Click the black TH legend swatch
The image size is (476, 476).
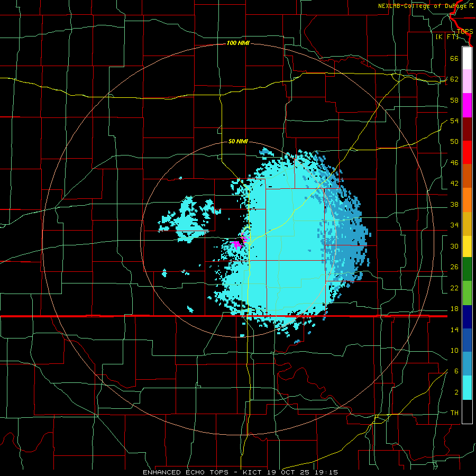(467, 411)
